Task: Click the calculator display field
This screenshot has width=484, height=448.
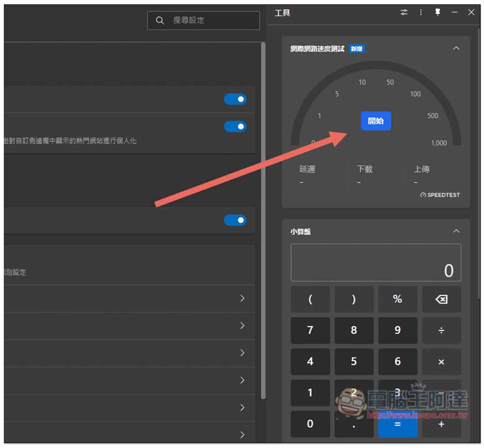Action: pos(376,263)
